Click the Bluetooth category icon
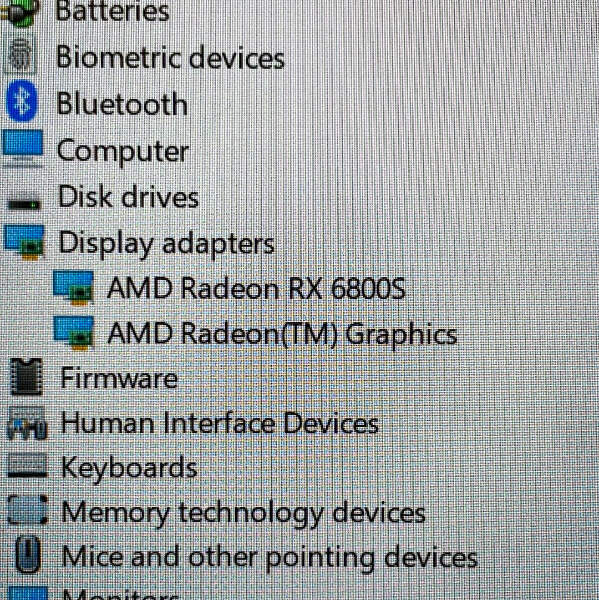This screenshot has height=600, width=599. click(x=22, y=101)
